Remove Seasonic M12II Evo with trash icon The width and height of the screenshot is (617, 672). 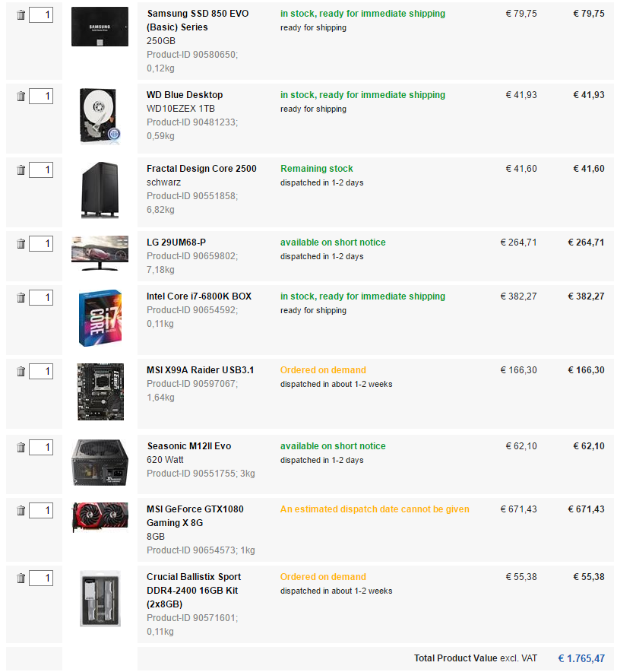pyautogui.click(x=21, y=448)
